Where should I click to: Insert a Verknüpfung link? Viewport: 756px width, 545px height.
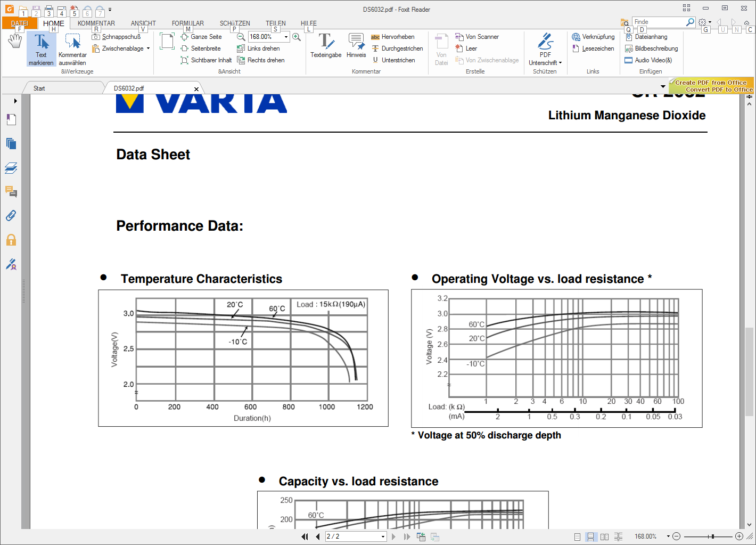pyautogui.click(x=593, y=37)
